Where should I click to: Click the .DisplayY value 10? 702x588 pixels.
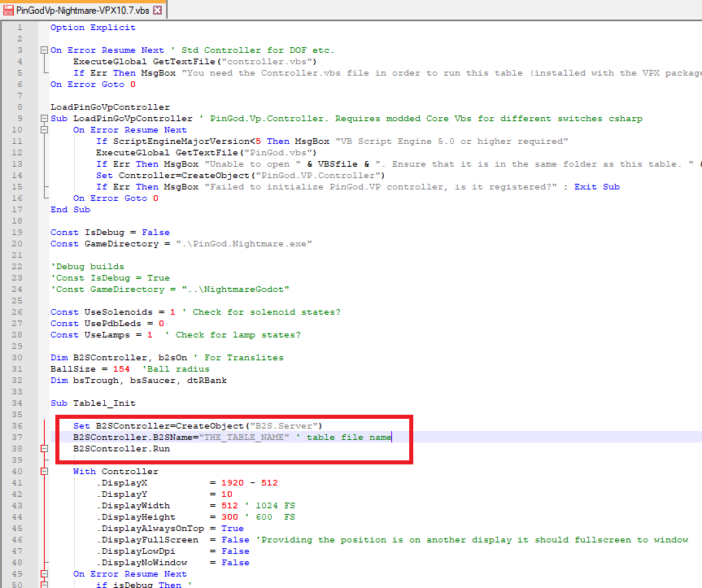point(226,494)
